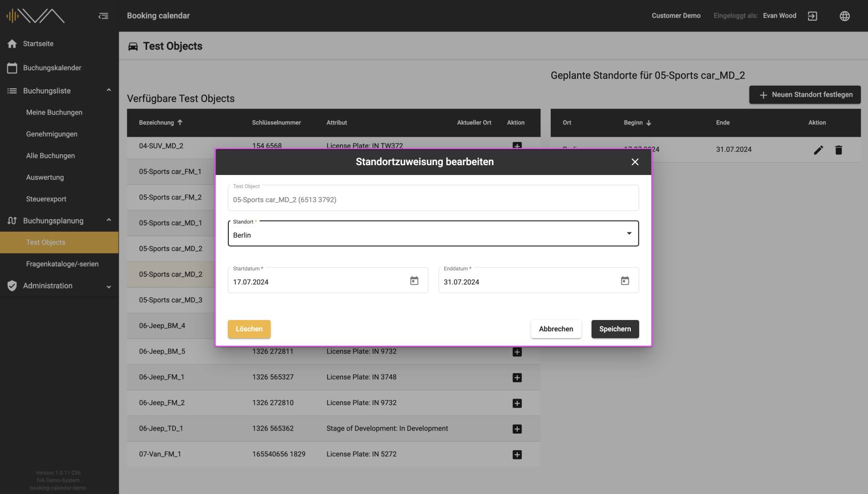Click plus icon for 06-Jeep_FM_2 row
Screen dimensions: 868x494
pos(517,404)
